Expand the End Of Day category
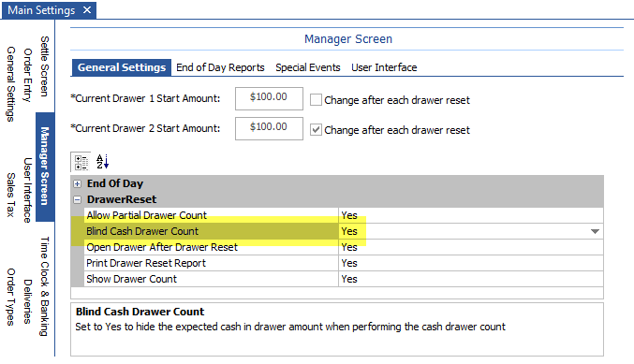Image resolution: width=634 pixels, height=364 pixels. [x=77, y=183]
